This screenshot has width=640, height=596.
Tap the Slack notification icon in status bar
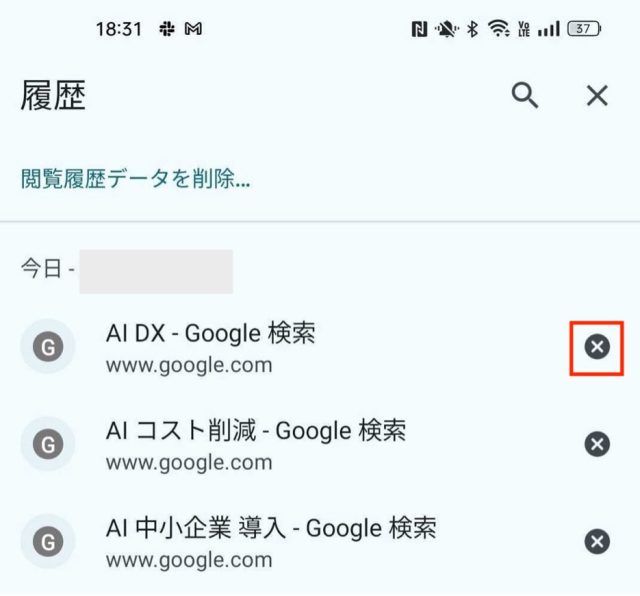pyautogui.click(x=167, y=29)
